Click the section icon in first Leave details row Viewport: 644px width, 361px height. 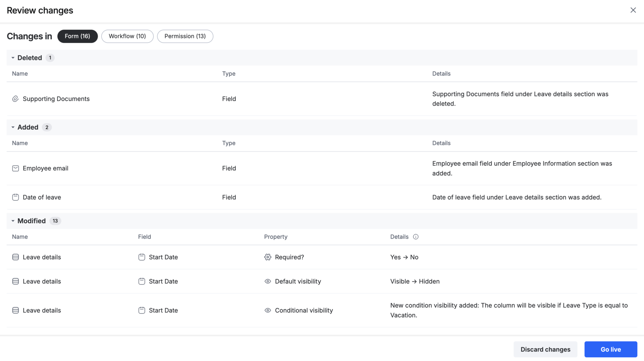[15, 257]
